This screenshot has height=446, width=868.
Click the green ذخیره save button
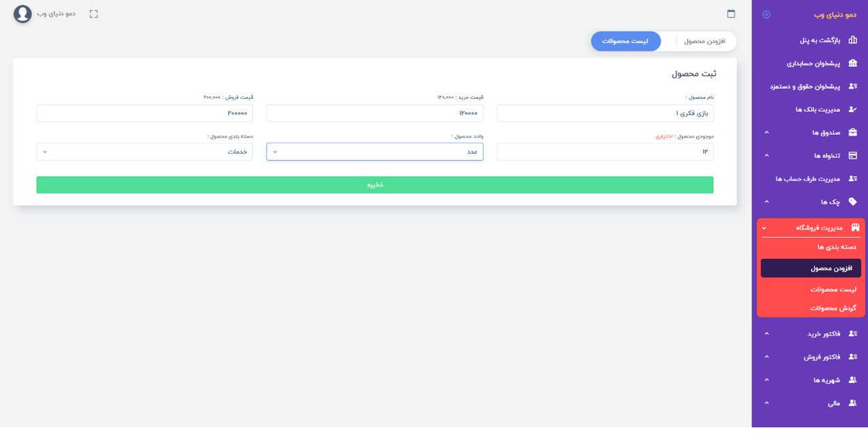tap(374, 185)
